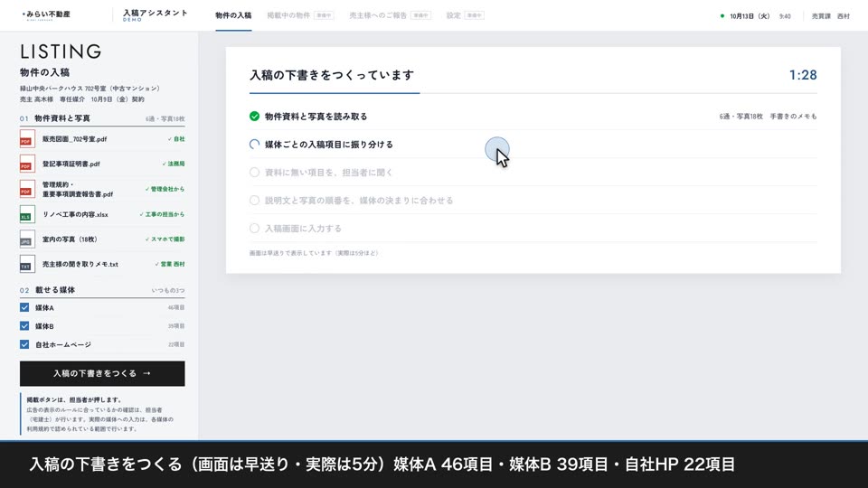Uncheck the 自社ホームページ checkbox
The height and width of the screenshot is (488, 868).
pyautogui.click(x=24, y=344)
